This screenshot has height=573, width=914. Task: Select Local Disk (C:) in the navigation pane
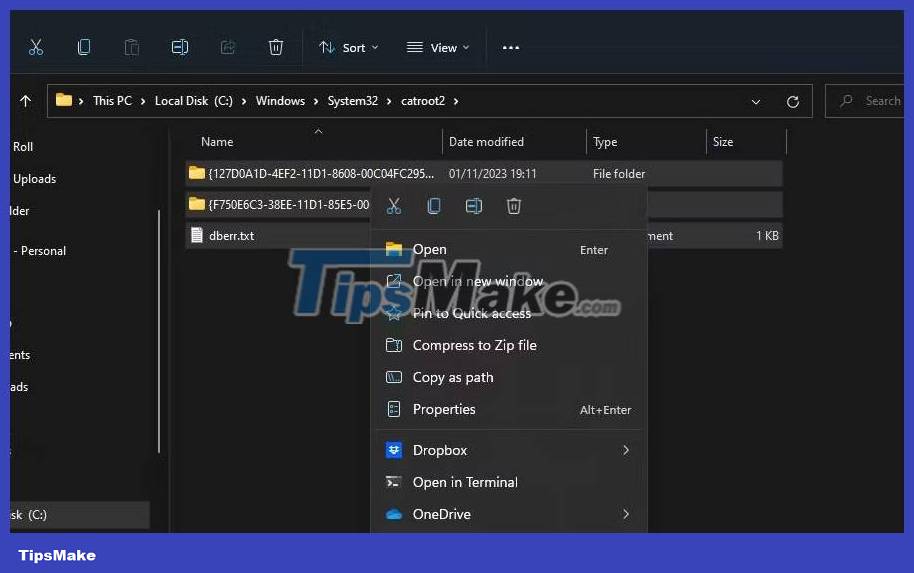coord(80,515)
